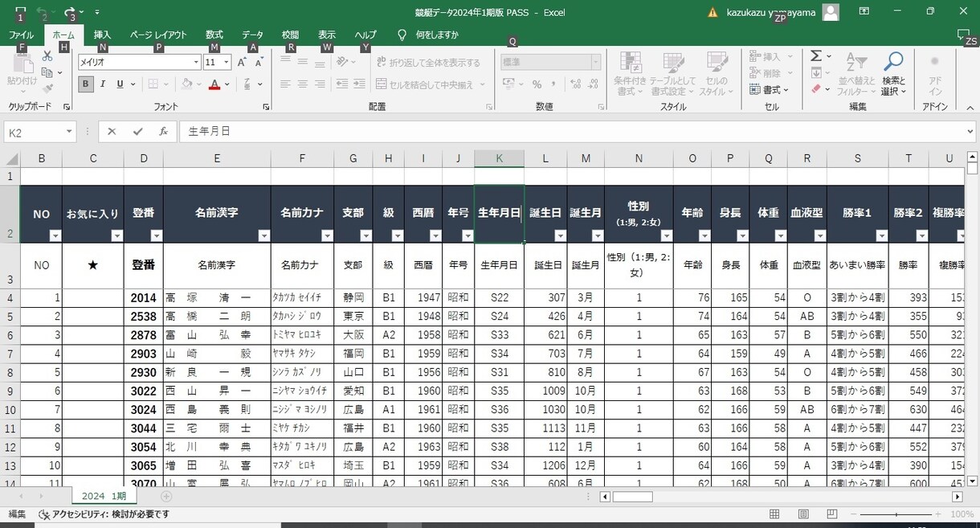Image resolution: width=980 pixels, height=528 pixels.
Task: Click セルを結合して中央揃え (Merge & Center)
Action: 429,84
